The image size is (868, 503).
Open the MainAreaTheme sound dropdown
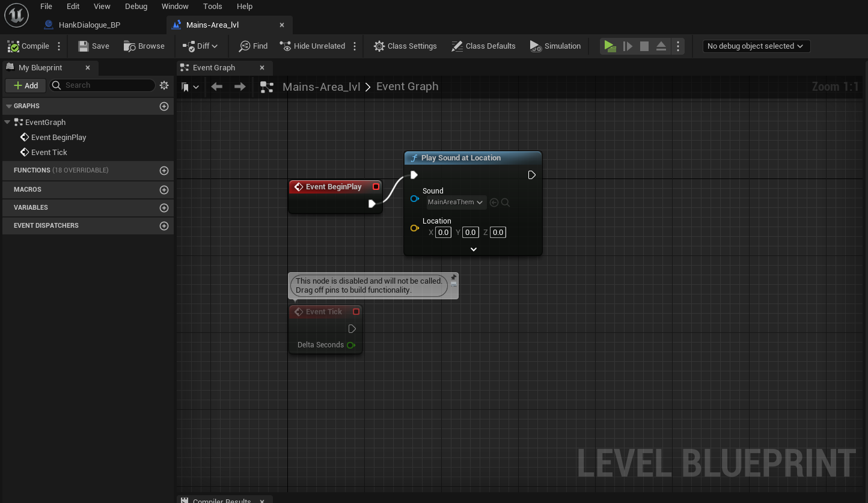[456, 203]
